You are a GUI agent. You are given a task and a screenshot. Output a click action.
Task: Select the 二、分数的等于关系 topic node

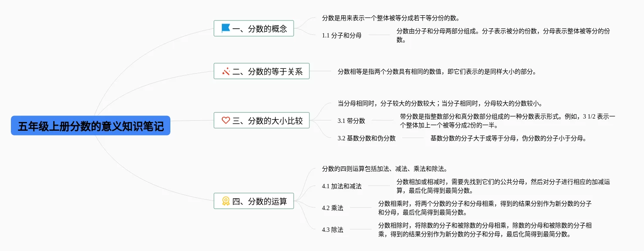click(x=261, y=71)
